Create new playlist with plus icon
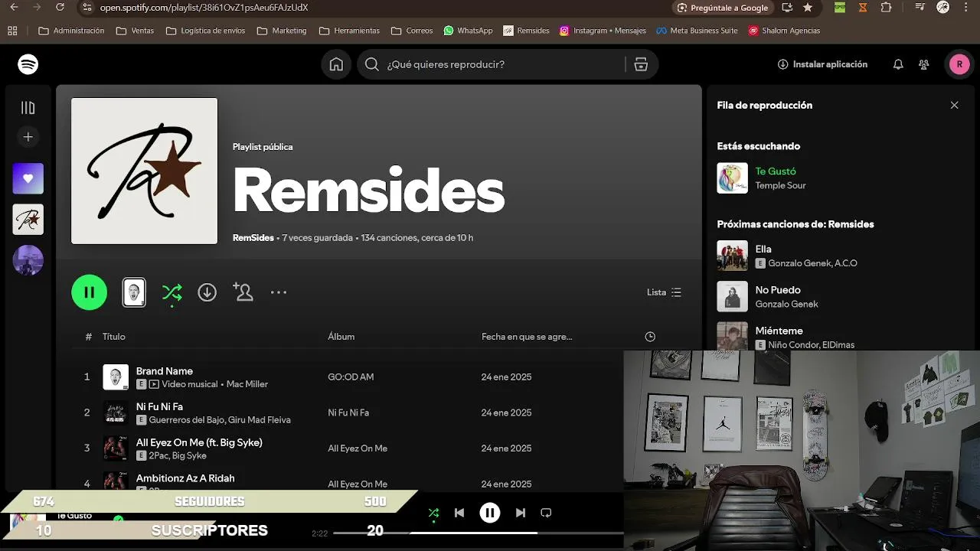Image resolution: width=980 pixels, height=551 pixels. tap(28, 137)
